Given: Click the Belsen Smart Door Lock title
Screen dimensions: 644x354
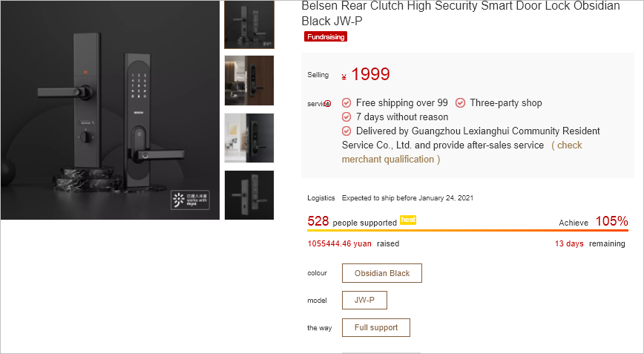Looking at the screenshot, I should click(x=460, y=13).
